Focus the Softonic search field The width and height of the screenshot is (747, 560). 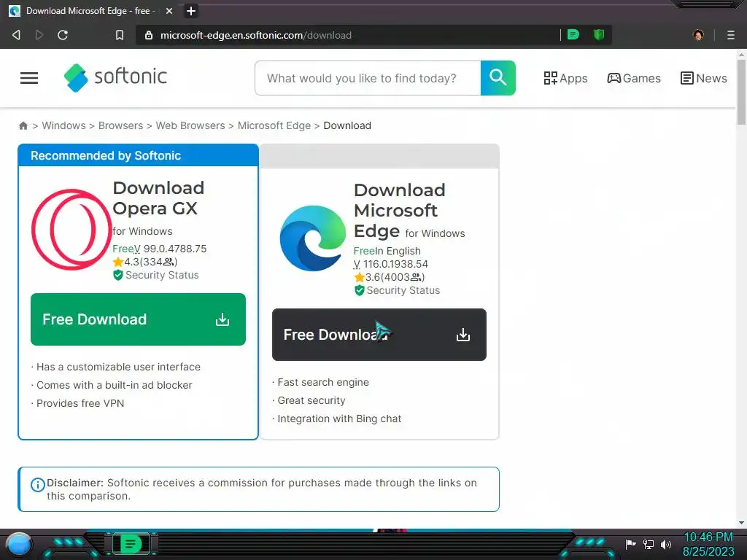point(368,78)
